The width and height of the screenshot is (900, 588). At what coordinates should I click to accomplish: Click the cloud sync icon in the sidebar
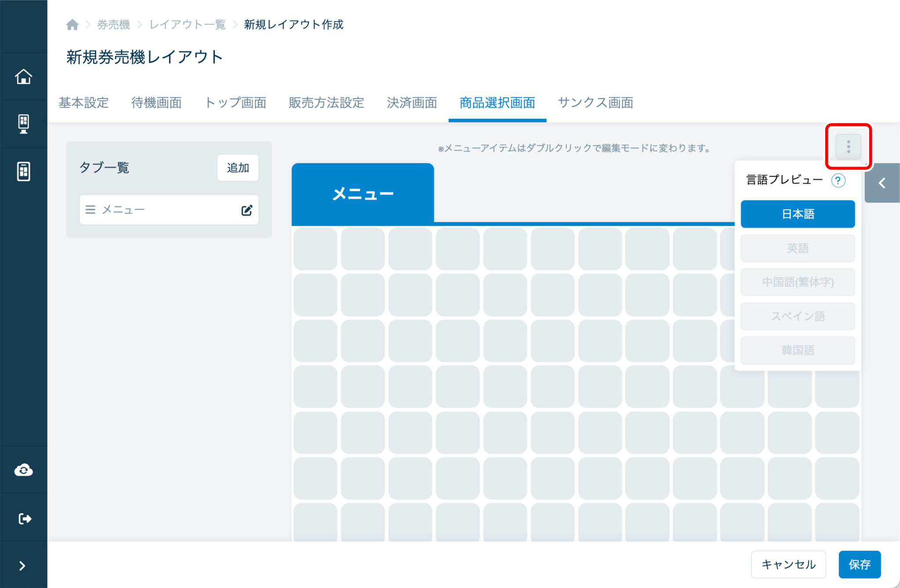[24, 470]
